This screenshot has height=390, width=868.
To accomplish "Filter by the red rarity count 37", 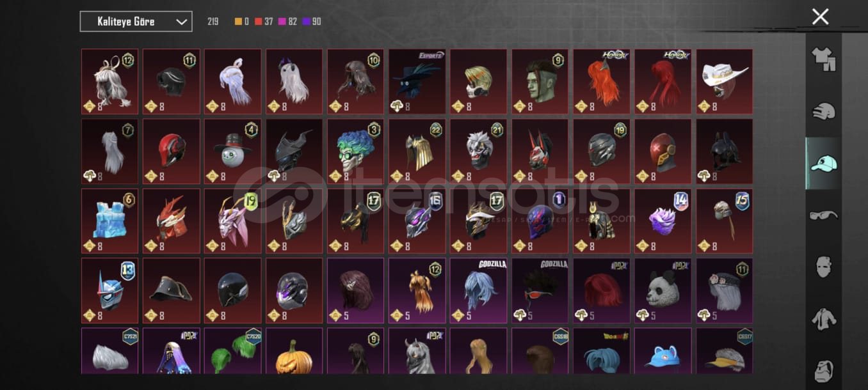I will click(x=264, y=22).
